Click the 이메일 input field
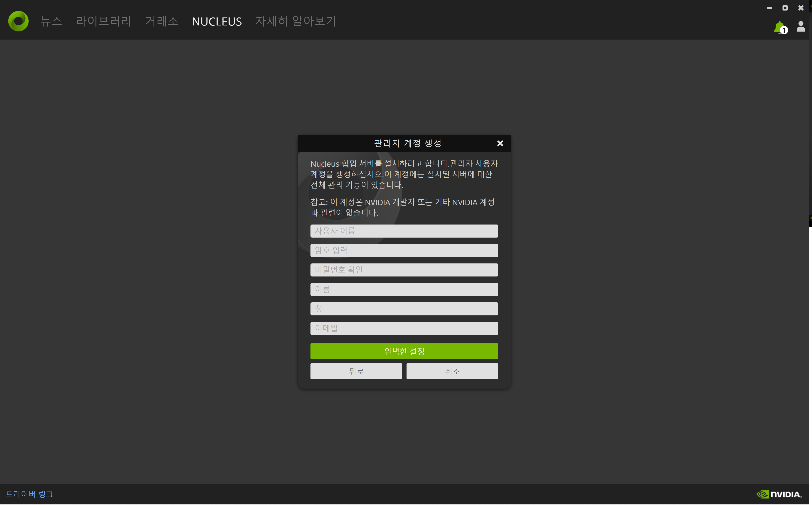The height and width of the screenshot is (505, 812). pyautogui.click(x=404, y=328)
